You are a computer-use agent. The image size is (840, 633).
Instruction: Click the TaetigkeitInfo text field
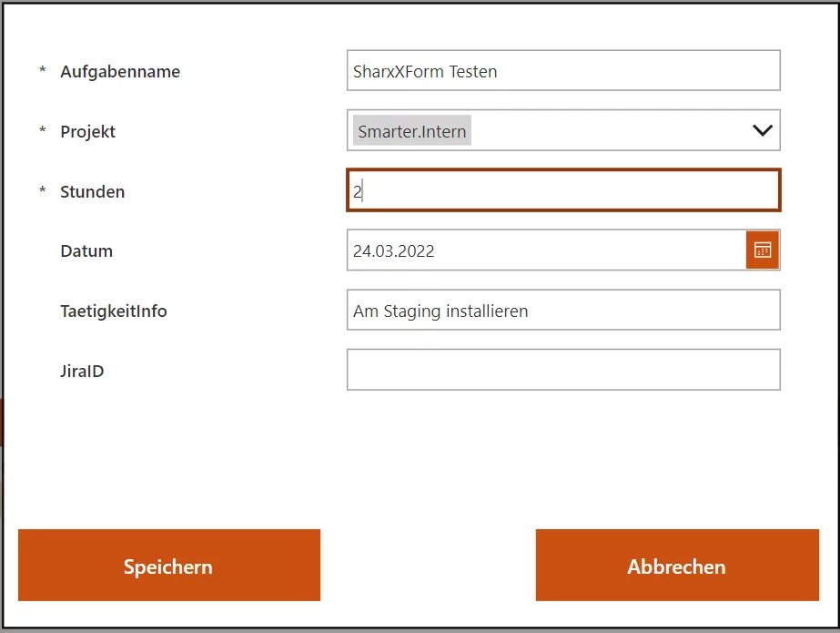pyautogui.click(x=562, y=310)
